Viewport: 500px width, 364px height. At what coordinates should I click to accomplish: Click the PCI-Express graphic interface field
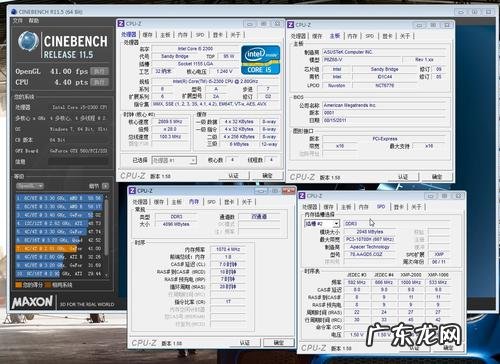coord(385,138)
